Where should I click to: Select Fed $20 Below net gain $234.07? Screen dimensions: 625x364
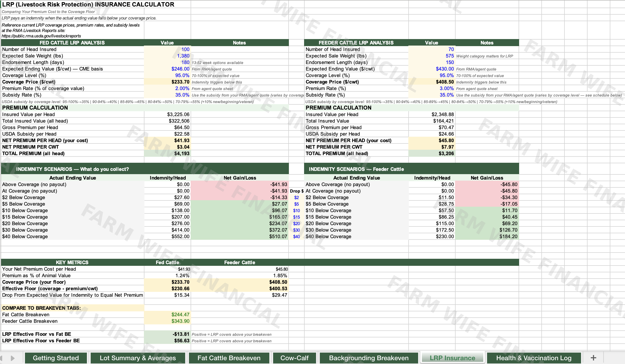pyautogui.click(x=240, y=223)
